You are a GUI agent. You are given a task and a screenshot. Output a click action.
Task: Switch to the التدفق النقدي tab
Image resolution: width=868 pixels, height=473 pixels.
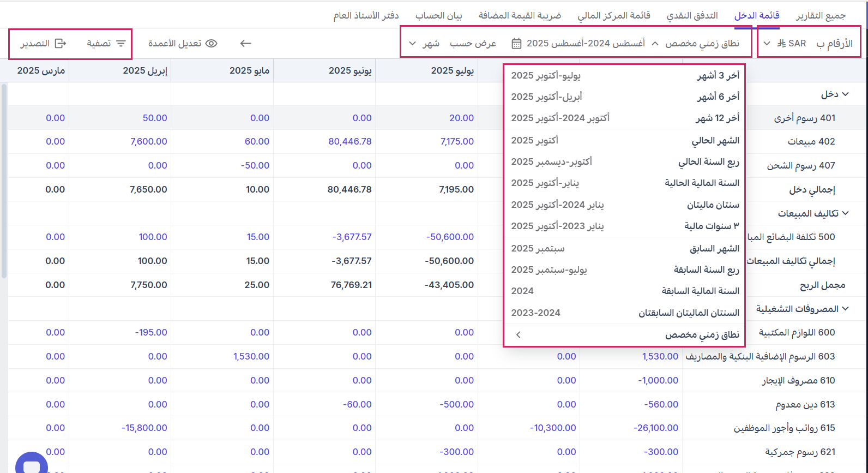(692, 15)
